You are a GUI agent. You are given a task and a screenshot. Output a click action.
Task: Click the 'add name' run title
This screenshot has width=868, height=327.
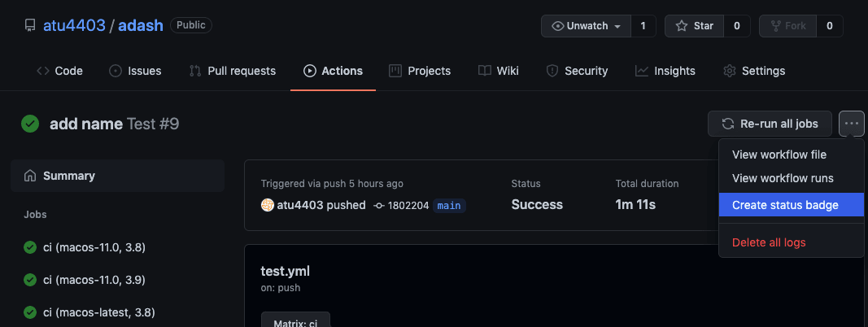pos(85,124)
